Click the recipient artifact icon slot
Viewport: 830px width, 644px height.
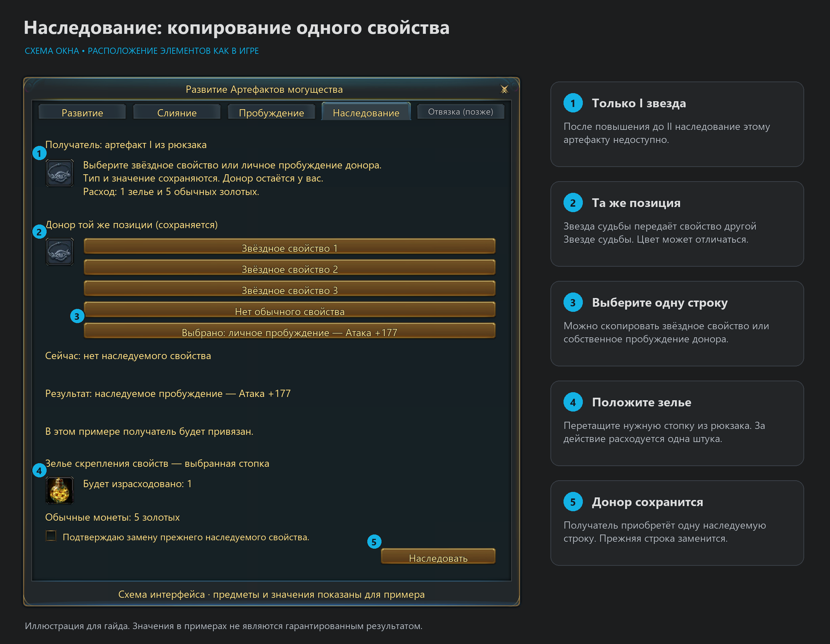click(x=60, y=173)
